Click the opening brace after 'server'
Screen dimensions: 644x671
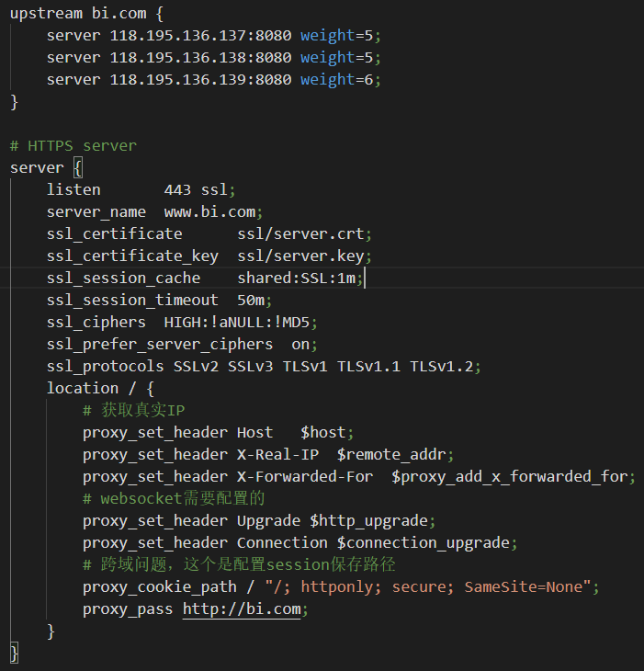(x=77, y=167)
